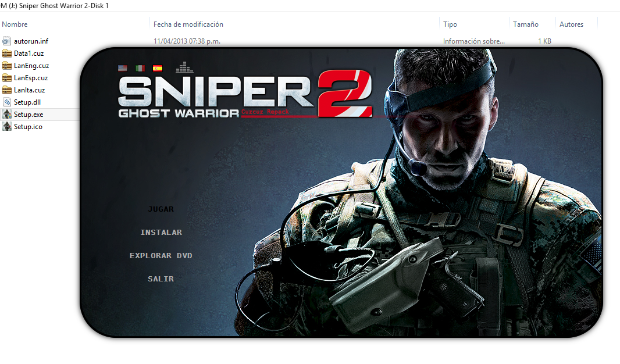Select the LanEng.cuz file name
This screenshot has height=364, width=620.
click(x=31, y=66)
